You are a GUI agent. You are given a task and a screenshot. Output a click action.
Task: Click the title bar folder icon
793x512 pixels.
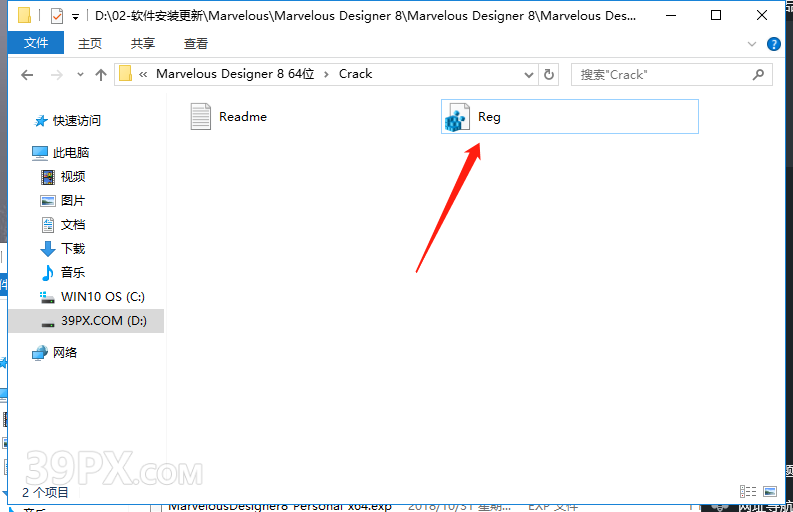(x=24, y=15)
